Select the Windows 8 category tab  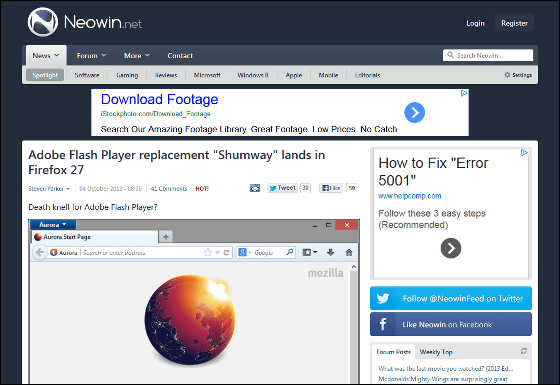click(253, 75)
